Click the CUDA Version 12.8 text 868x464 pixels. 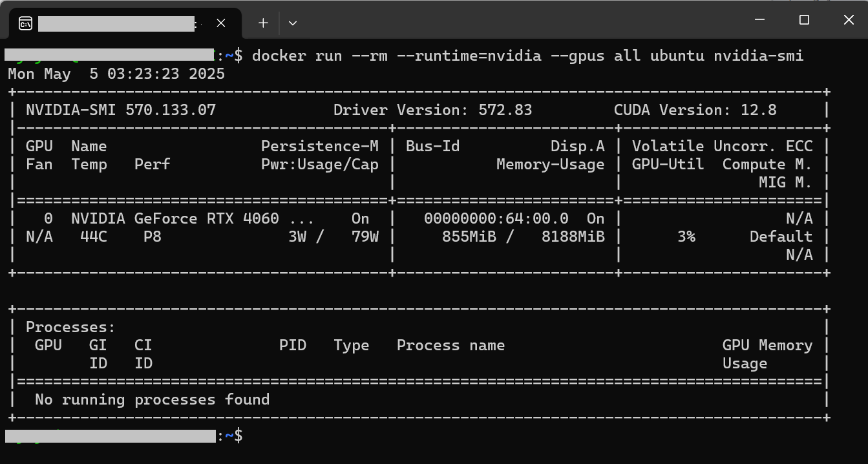[x=695, y=110]
